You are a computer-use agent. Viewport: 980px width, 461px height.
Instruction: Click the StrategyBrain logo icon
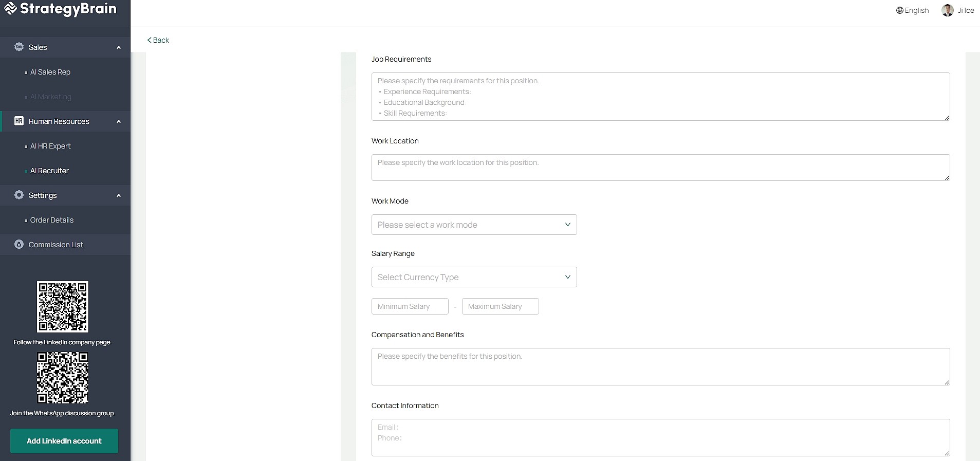click(x=10, y=9)
